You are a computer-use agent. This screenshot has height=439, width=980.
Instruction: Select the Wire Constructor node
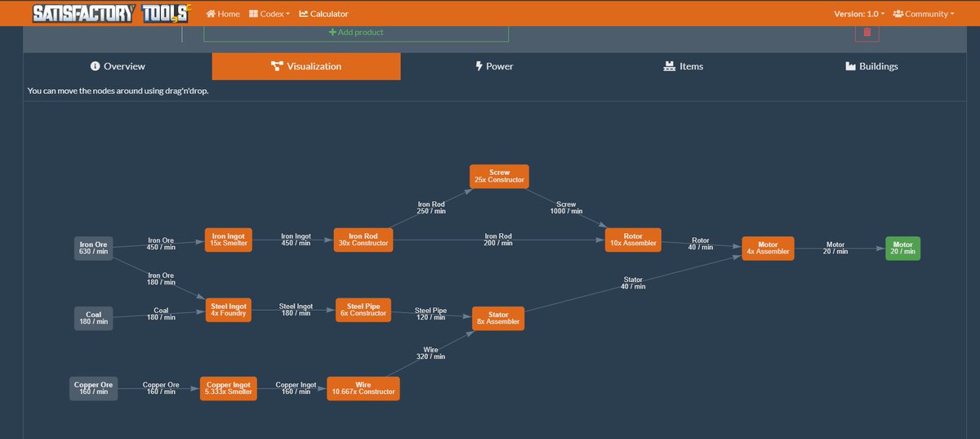click(x=363, y=388)
